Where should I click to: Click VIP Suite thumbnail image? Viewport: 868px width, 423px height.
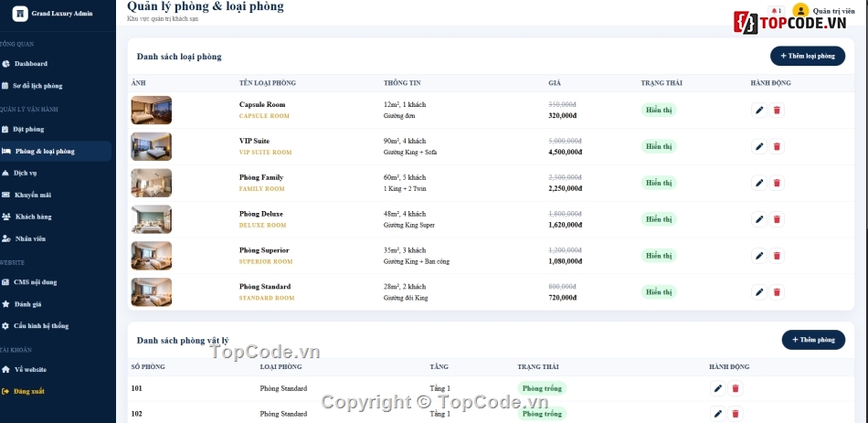(x=151, y=147)
